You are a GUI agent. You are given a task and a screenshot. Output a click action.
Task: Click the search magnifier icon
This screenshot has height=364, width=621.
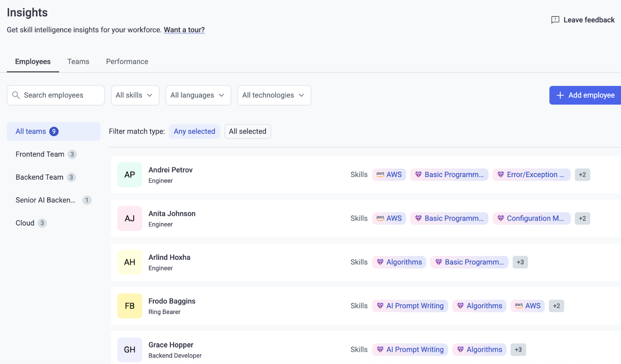pos(16,95)
